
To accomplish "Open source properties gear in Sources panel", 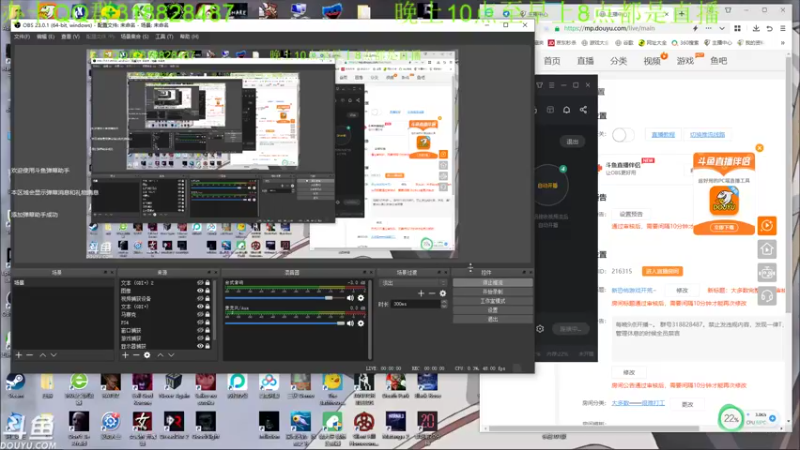I will point(147,355).
